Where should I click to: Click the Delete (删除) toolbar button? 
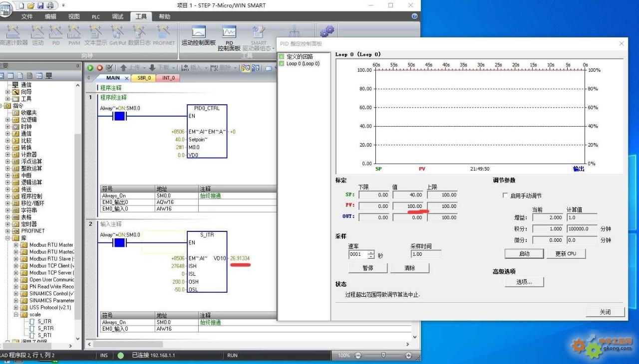[x=221, y=68]
